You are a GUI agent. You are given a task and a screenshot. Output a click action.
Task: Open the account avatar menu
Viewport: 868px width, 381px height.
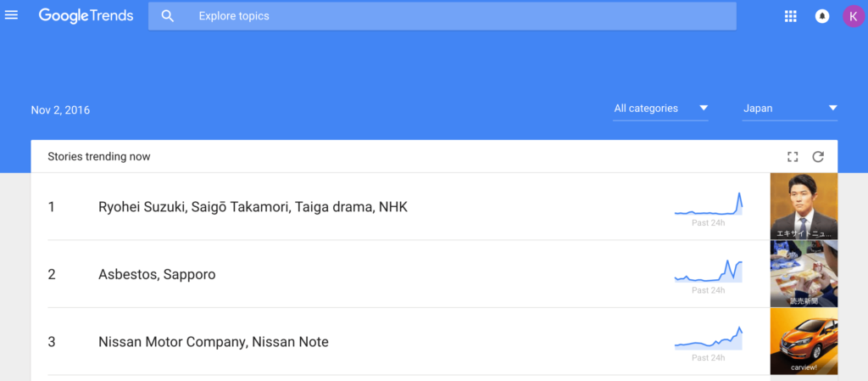(853, 16)
